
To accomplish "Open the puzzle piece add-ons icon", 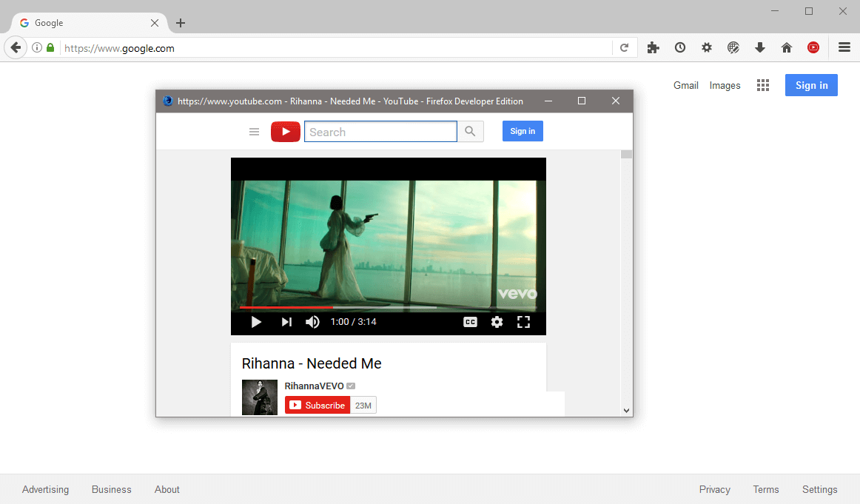I will 653,47.
